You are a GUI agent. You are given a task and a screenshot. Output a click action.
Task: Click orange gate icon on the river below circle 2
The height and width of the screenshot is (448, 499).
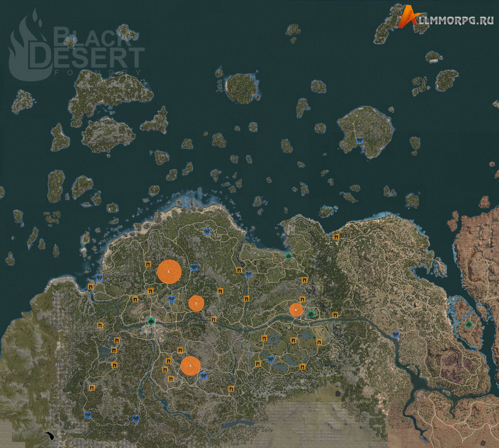(213, 319)
